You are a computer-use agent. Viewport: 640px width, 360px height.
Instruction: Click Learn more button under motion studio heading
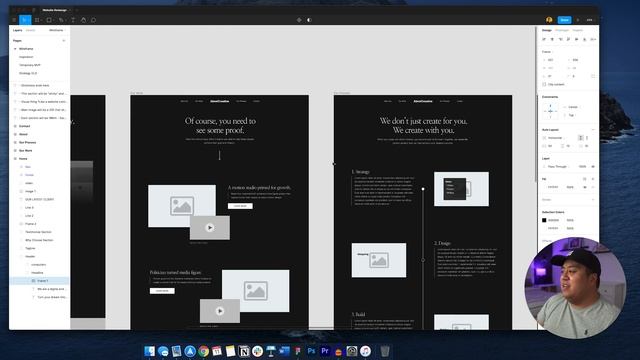tap(240, 206)
